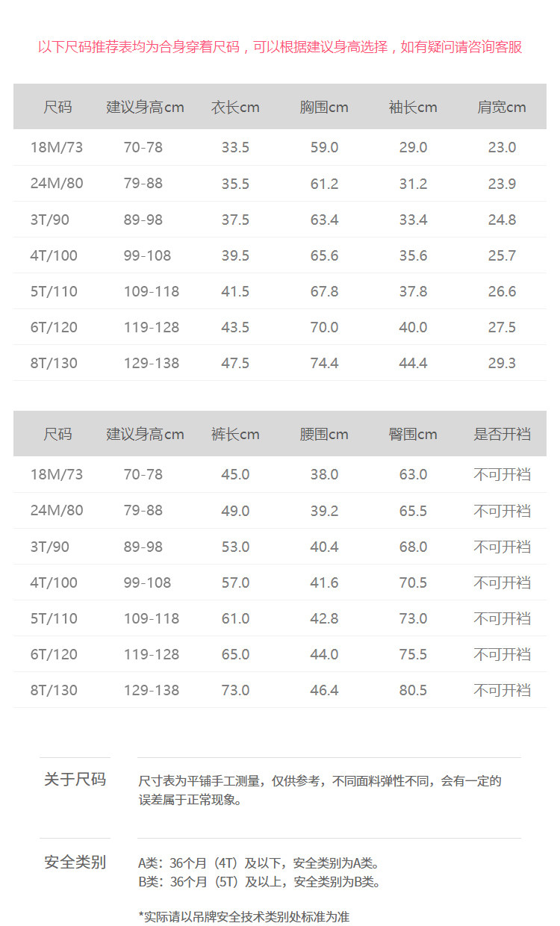Click the 24M/80 hip value 65.5

click(413, 511)
